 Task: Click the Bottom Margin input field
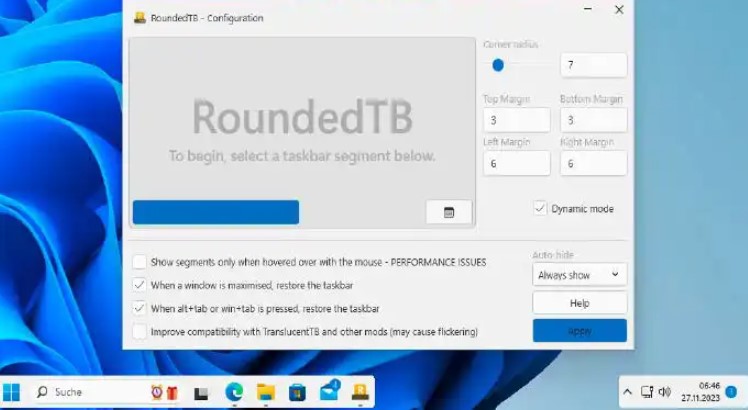593,120
